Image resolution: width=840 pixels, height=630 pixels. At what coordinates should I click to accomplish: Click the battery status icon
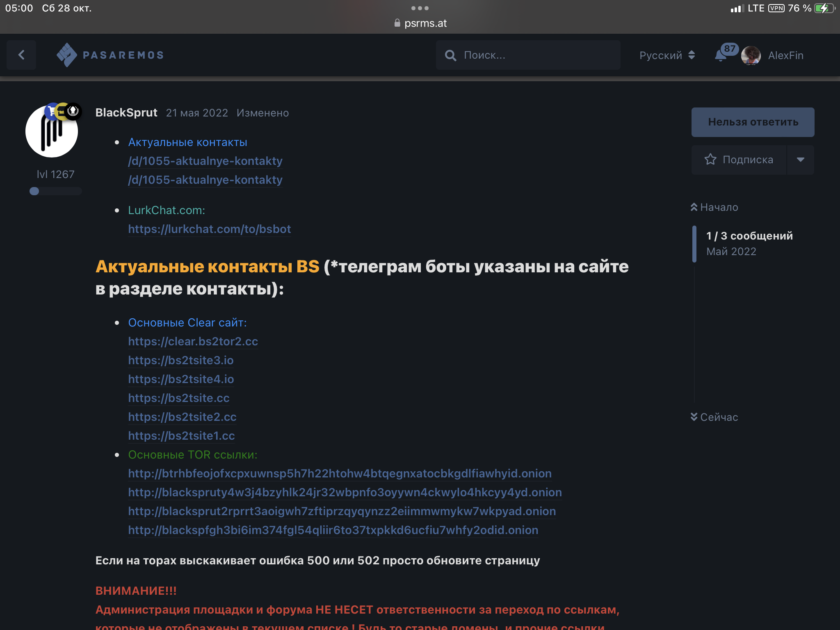[x=825, y=8]
